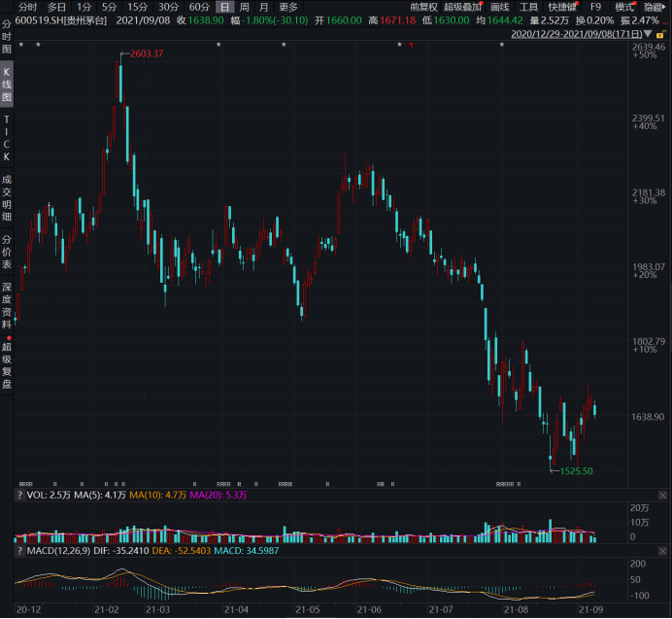The image size is (672, 619).
Task: Open the 更多 period options dropdown
Action: point(289,7)
